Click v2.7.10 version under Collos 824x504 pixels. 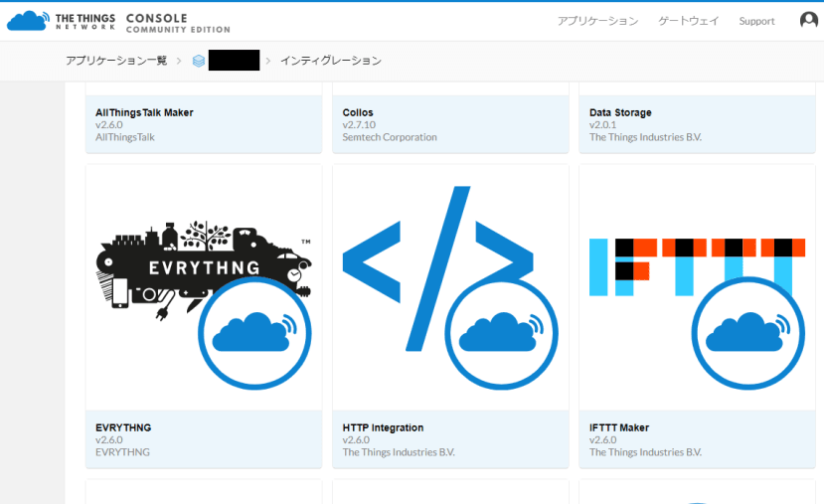click(x=359, y=125)
